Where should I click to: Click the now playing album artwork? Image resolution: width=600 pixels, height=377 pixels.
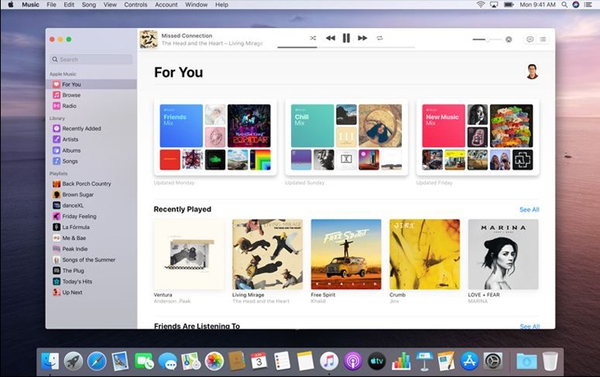148,39
